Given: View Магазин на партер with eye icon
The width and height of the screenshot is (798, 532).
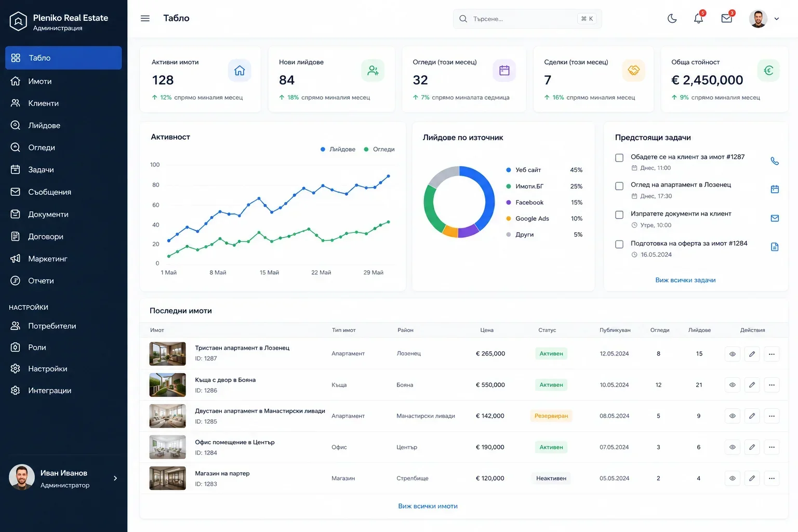Looking at the screenshot, I should tap(732, 478).
